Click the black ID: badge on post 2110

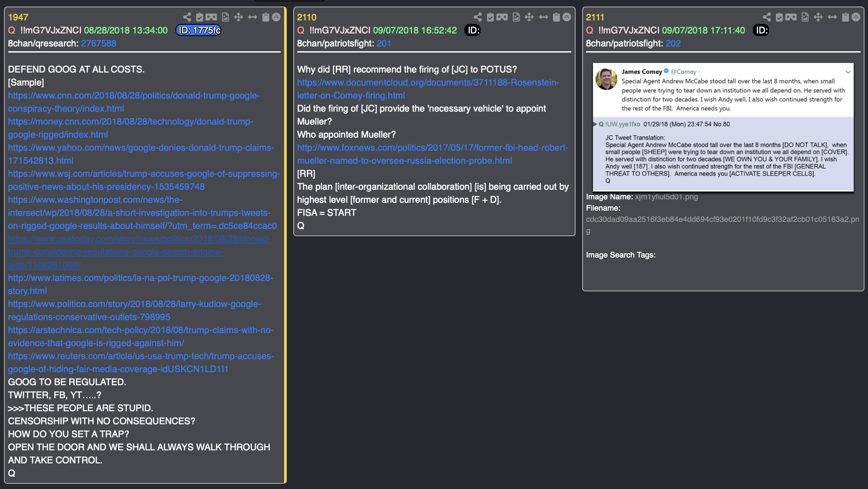coord(473,30)
